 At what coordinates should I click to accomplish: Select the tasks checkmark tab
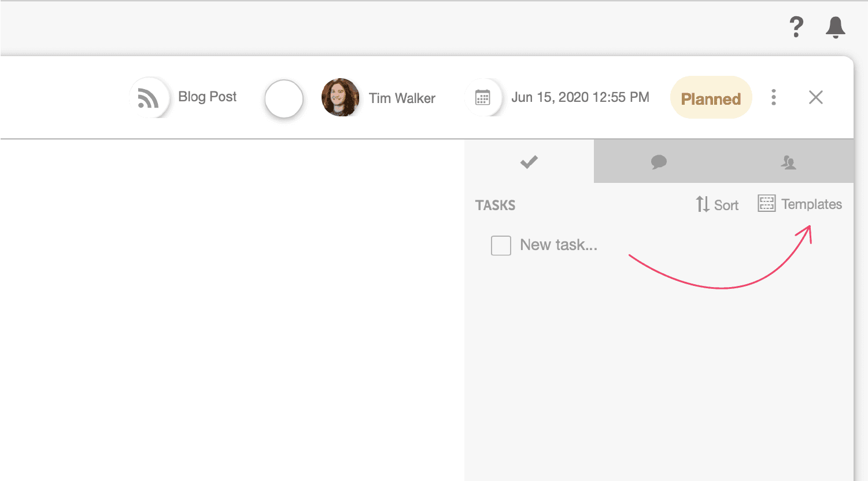pos(529,162)
